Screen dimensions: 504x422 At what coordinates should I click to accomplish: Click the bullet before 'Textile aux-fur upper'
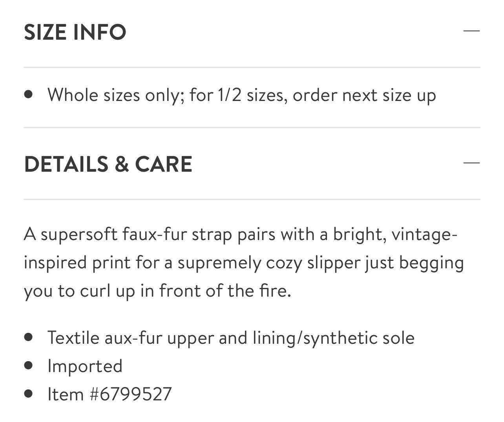click(28, 337)
